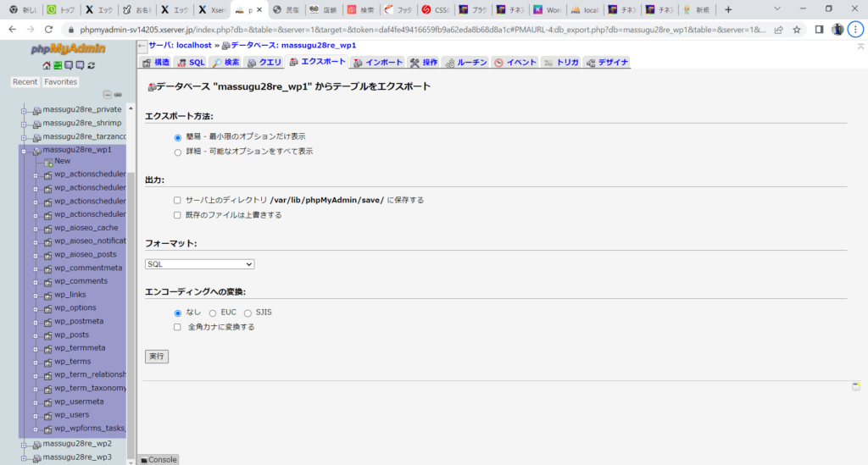Click the New table icon

click(48, 162)
